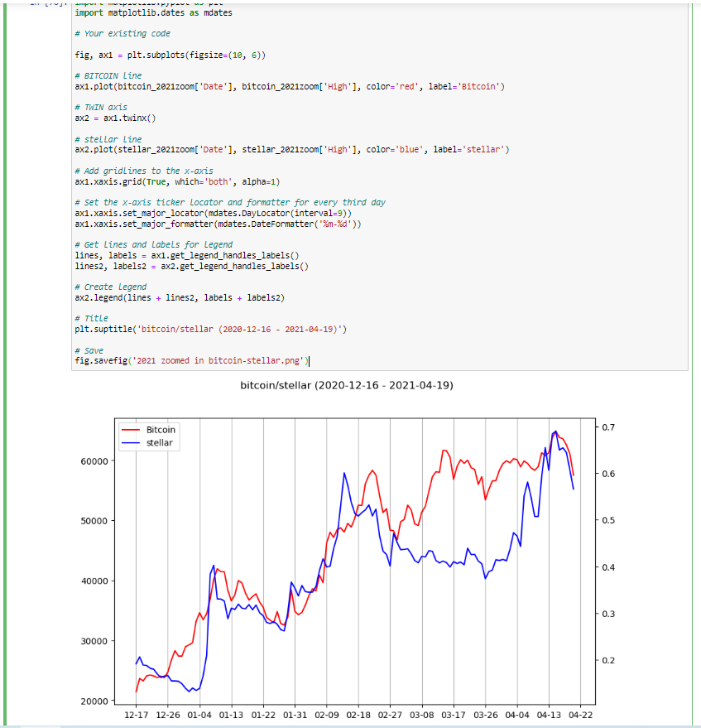
Task: Click the 0.7 right y-axis tick label
Action: tap(608, 427)
